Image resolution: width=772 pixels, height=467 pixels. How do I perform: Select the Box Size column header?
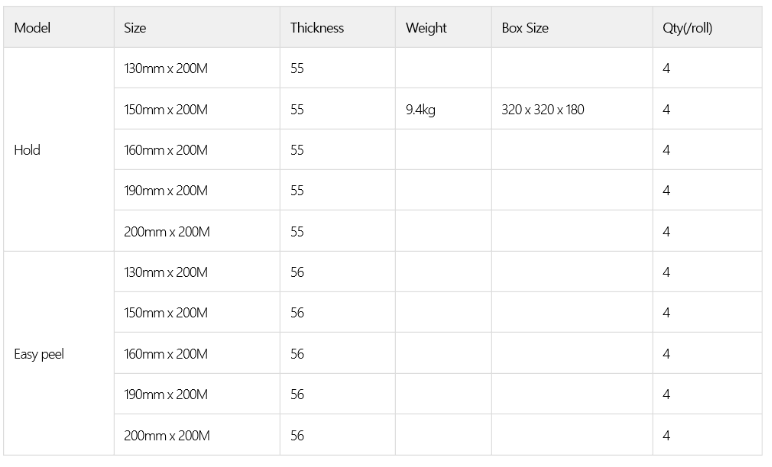[x=525, y=28]
